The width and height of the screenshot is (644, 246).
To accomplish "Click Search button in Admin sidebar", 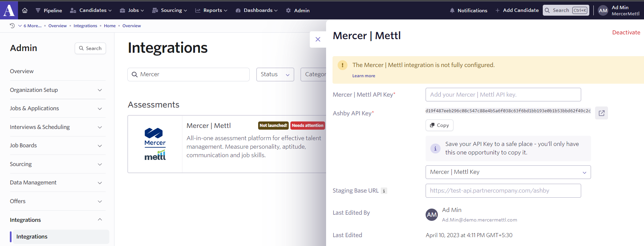I will tap(90, 48).
